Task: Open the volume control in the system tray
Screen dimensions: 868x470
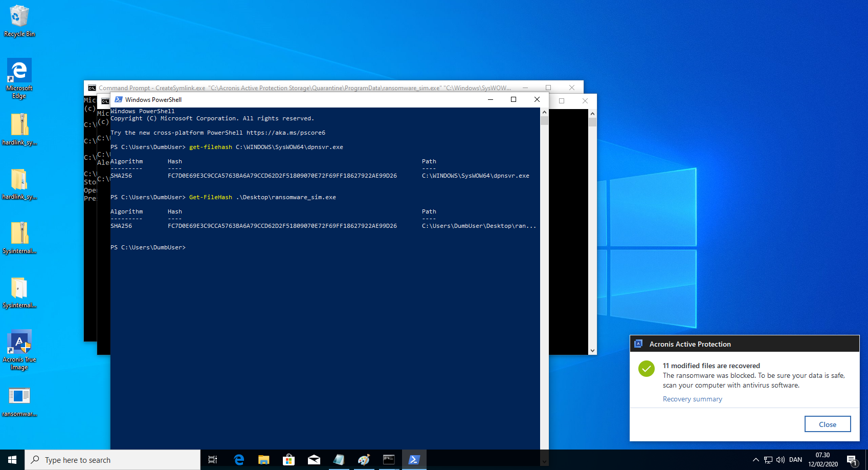Action: click(781, 460)
